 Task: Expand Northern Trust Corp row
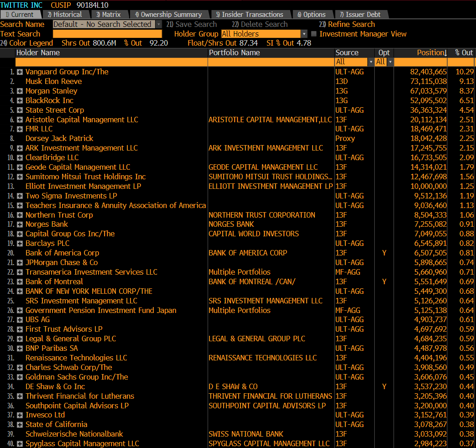pyautogui.click(x=20, y=215)
